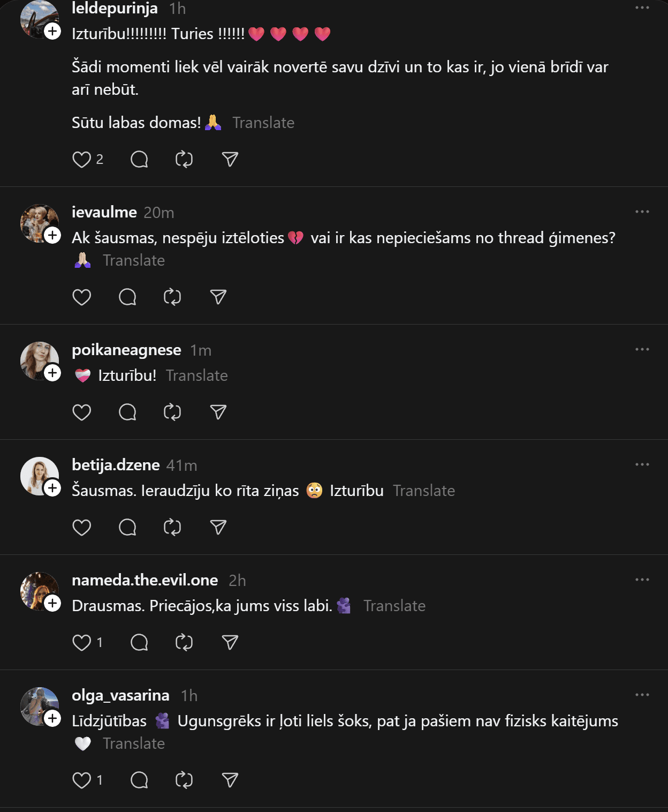This screenshot has width=668, height=812.
Task: View nameda.the.evil.one's profile picture
Action: (x=37, y=589)
